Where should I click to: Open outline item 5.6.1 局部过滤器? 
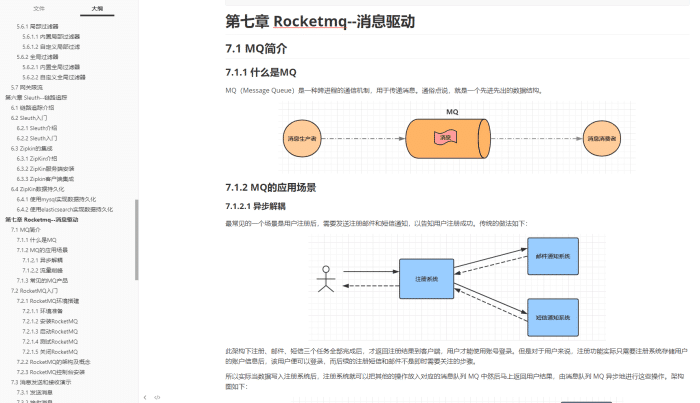[38, 26]
